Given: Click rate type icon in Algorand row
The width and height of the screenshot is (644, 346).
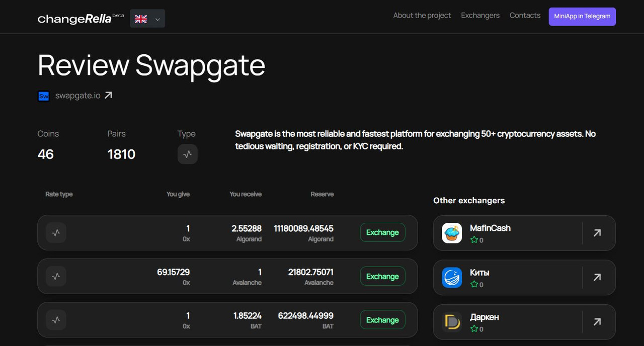Looking at the screenshot, I should 56,233.
